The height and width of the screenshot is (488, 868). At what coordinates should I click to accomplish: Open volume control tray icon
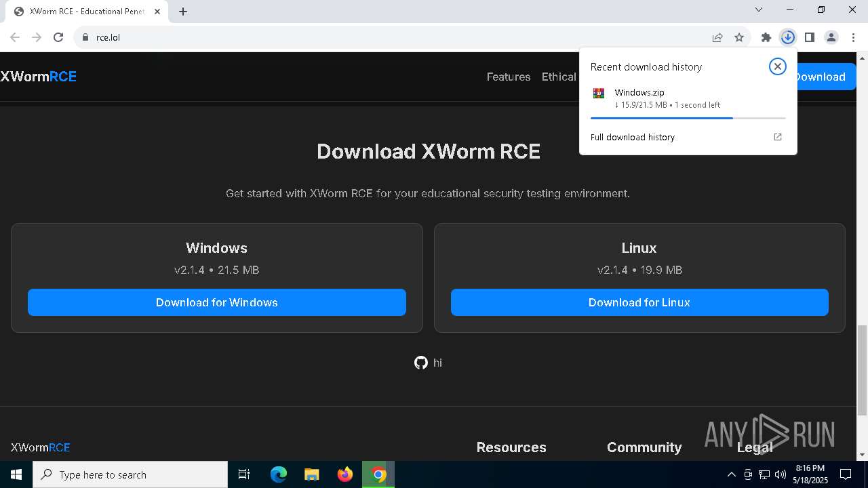tap(781, 474)
